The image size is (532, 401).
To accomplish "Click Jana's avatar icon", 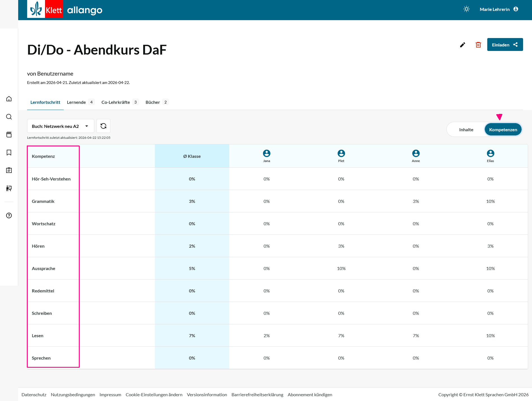I will pyautogui.click(x=267, y=153).
